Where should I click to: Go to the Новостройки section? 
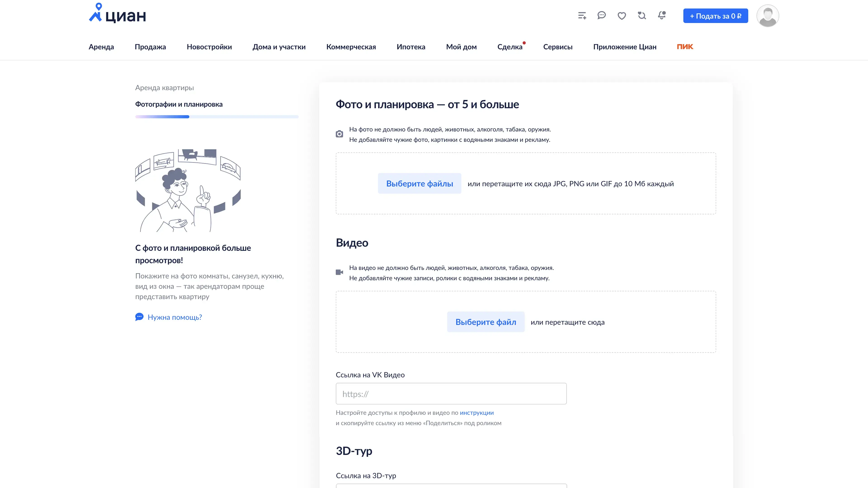(209, 47)
